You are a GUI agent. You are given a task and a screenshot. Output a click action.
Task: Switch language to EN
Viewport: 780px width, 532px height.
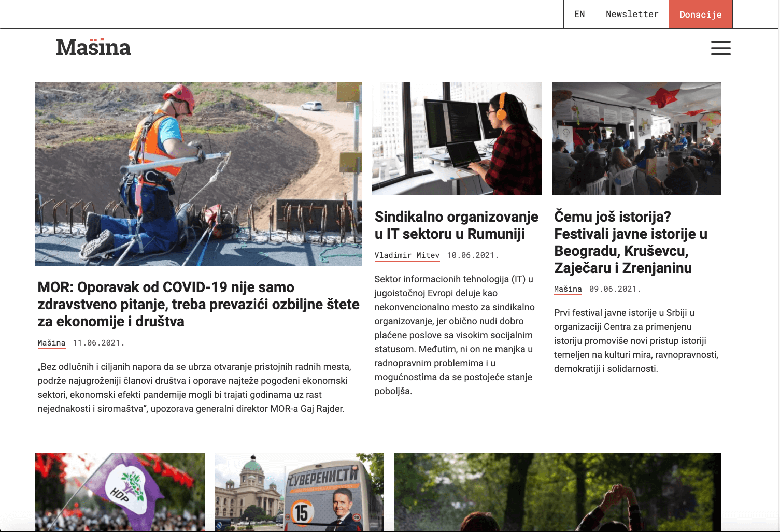click(579, 14)
